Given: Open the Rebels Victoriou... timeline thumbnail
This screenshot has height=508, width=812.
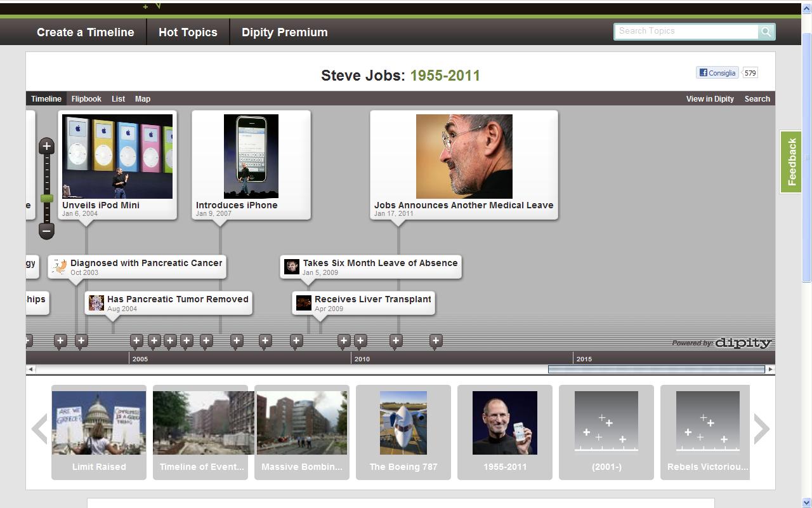Looking at the screenshot, I should coord(705,432).
